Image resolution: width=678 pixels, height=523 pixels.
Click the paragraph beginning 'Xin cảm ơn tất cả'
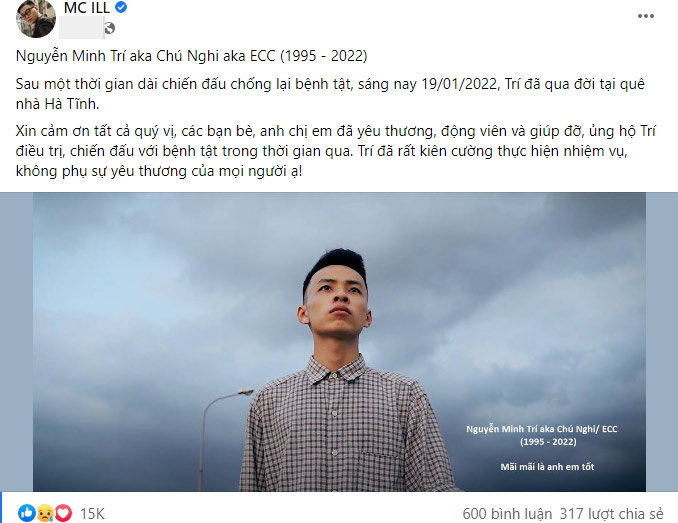pyautogui.click(x=336, y=151)
